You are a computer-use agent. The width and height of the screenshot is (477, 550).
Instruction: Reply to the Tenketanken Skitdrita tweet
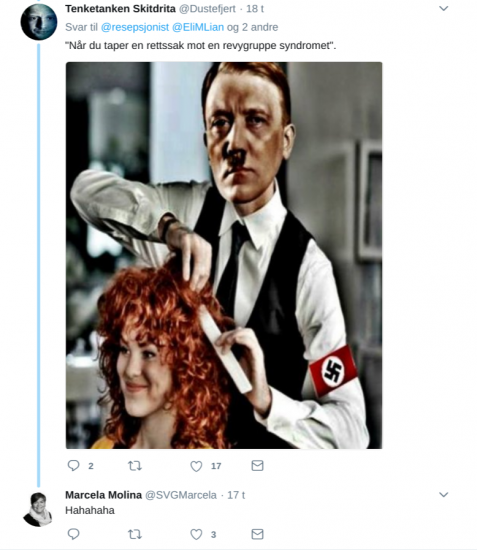click(x=73, y=465)
